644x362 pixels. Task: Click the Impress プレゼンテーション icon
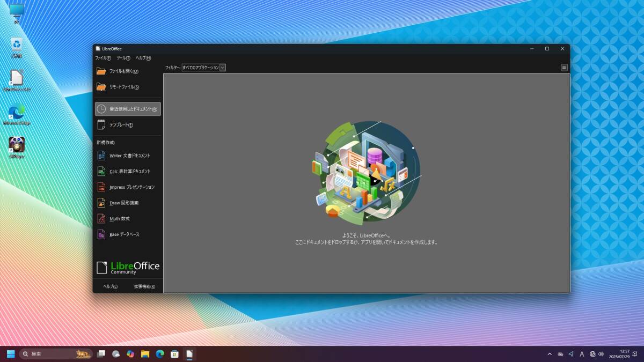[101, 187]
